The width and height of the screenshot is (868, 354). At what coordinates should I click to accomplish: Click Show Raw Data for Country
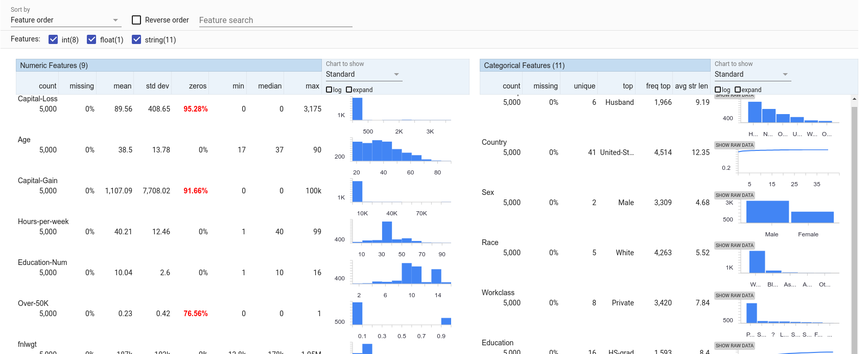click(x=735, y=145)
